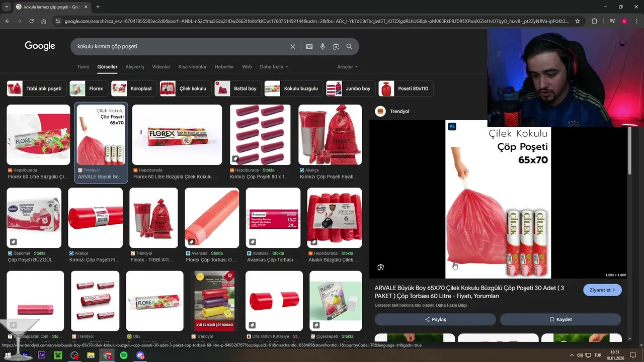Viewport: 644px width, 362px height.
Task: Open the Florex Çöp Torbası Avansas thumbnail
Action: [212, 218]
